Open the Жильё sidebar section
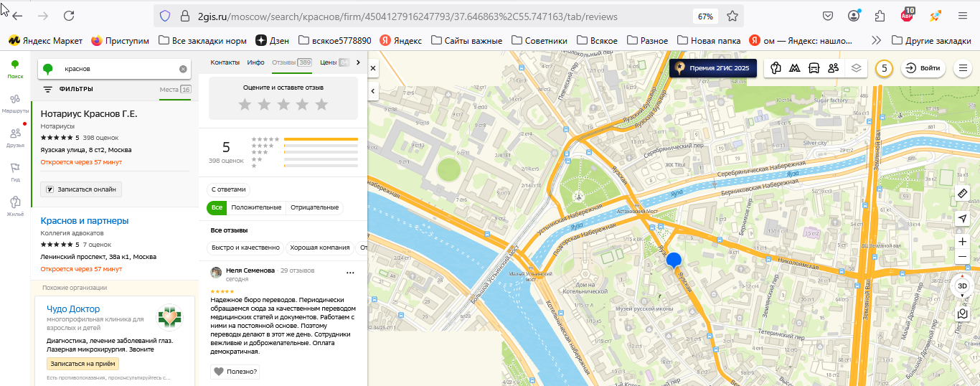This screenshot has height=386, width=980. pyautogui.click(x=15, y=206)
